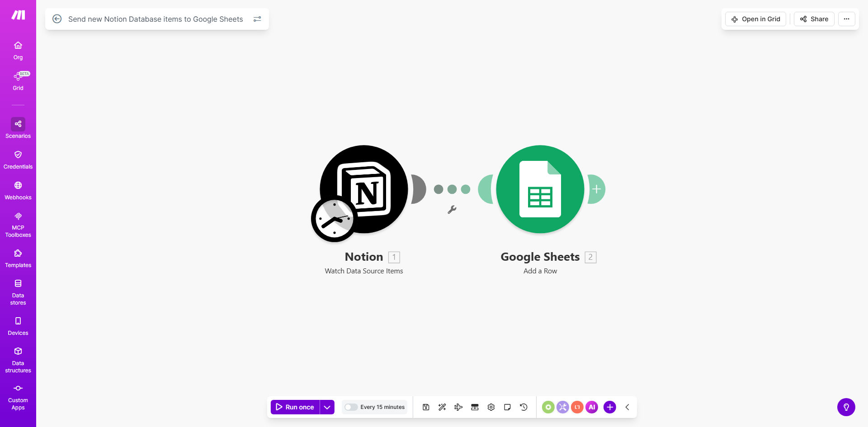The image size is (868, 427).
Task: Click the Add a Row label
Action: (540, 271)
